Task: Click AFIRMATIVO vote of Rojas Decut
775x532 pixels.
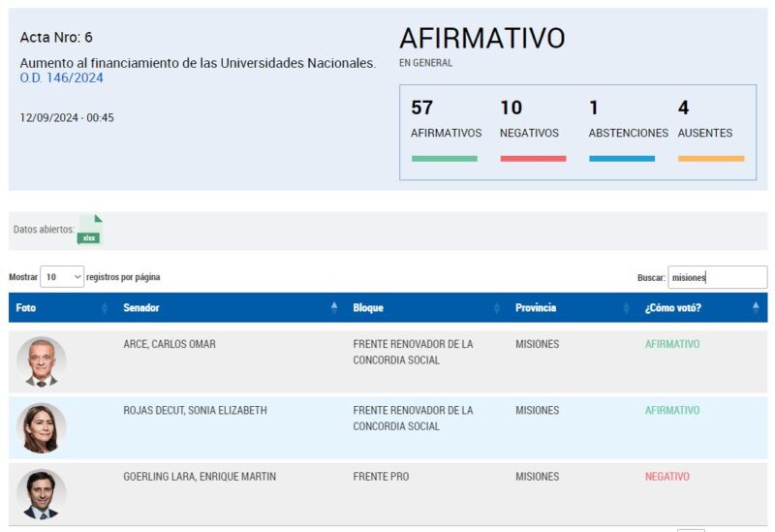Action: [x=672, y=410]
